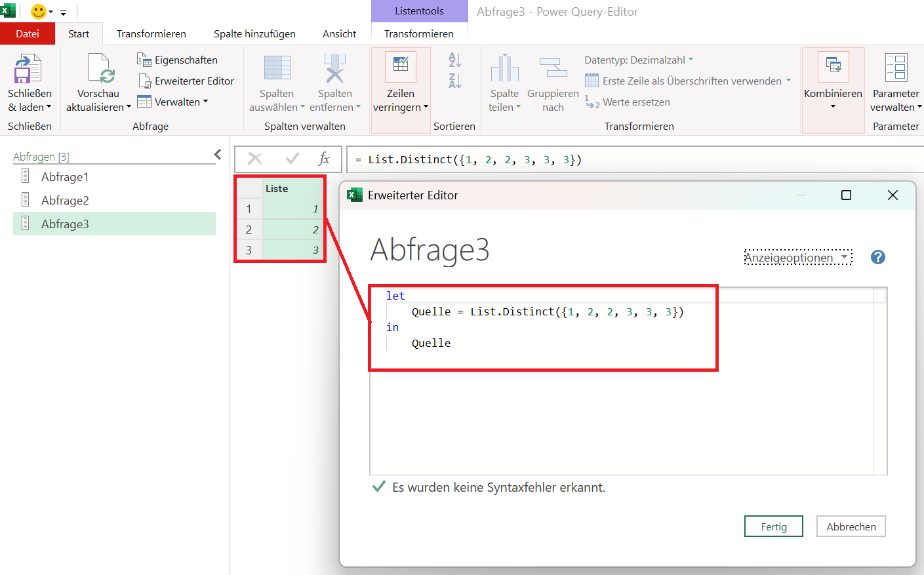Screen dimensions: 924x575
Task: Open query Eigenschaften from the ribbon
Action: click(177, 60)
